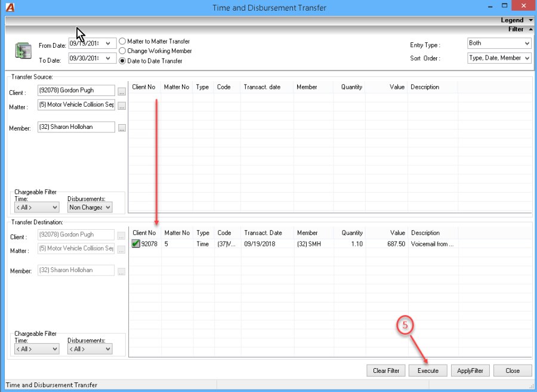
Task: Collapse the Filter panel arrow
Action: point(530,29)
